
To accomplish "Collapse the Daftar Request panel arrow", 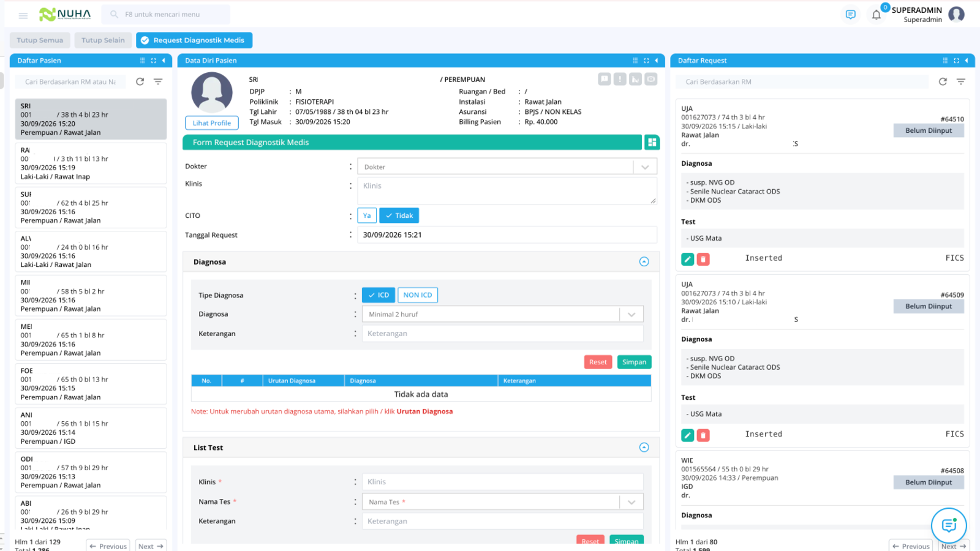I will [967, 61].
